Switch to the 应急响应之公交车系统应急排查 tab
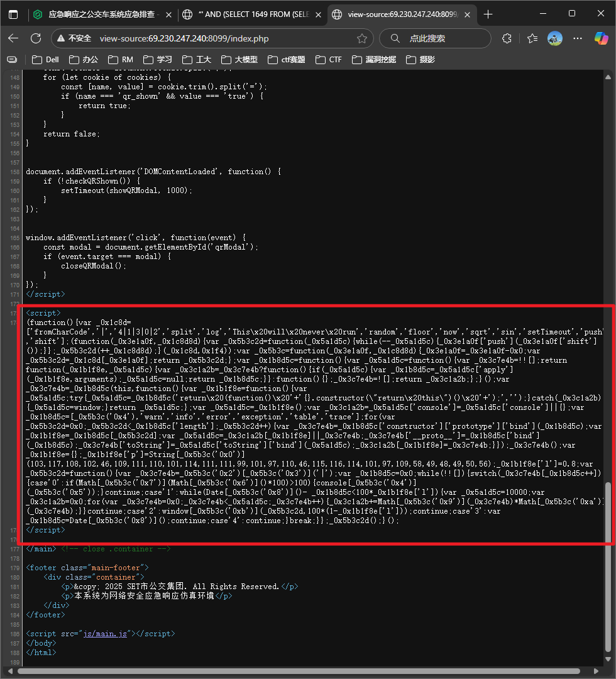The image size is (616, 679). click(x=103, y=14)
